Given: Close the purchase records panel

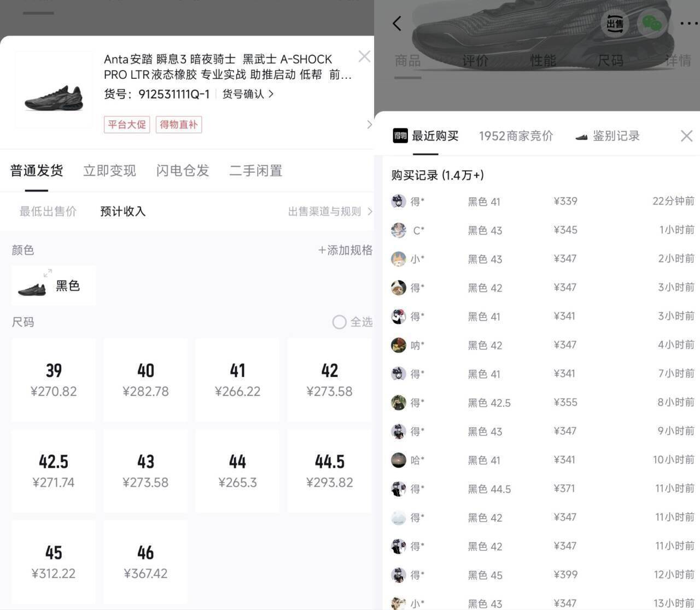Looking at the screenshot, I should (687, 136).
